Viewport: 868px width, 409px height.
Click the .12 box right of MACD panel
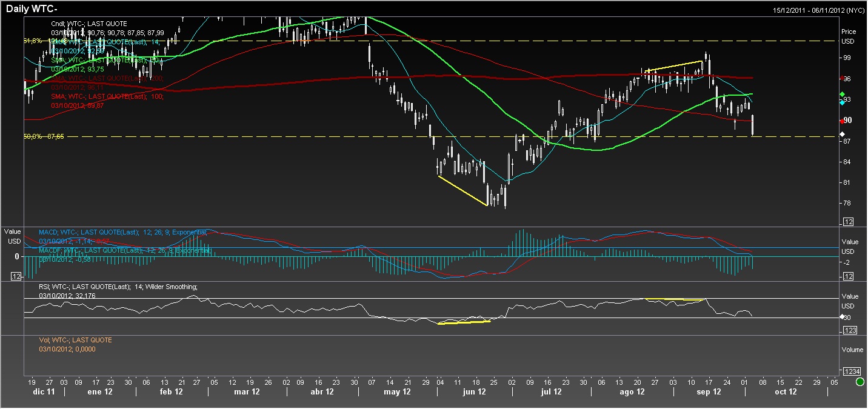coord(848,276)
